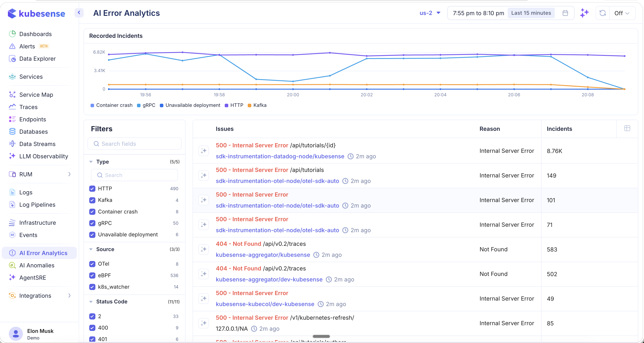Viewport: 644px width, 343px height.
Task: Click the Data Explorer sidebar icon
Action: tap(12, 58)
